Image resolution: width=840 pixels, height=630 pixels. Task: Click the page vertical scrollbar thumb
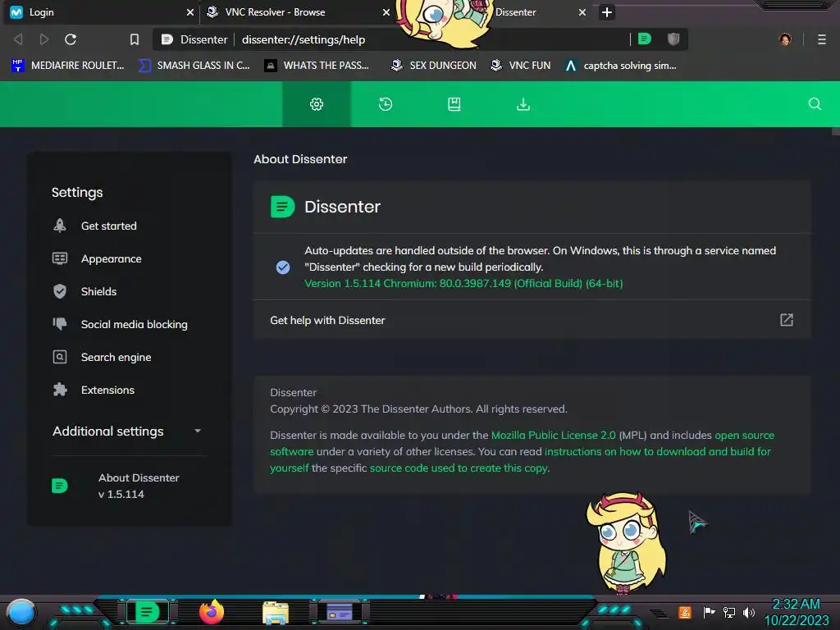(835, 131)
